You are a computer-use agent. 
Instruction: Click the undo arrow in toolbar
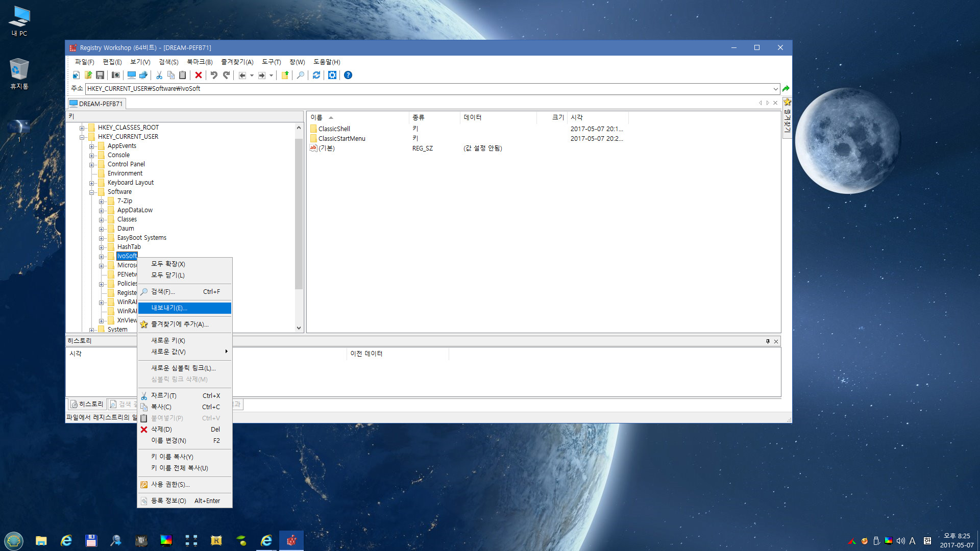[x=214, y=76]
